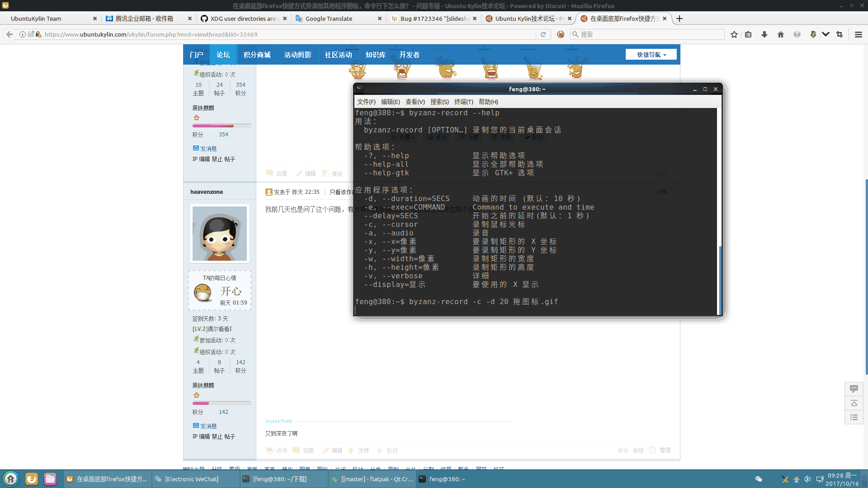Open terminal 文件(F) menu
This screenshot has height=488, width=868.
click(x=366, y=102)
